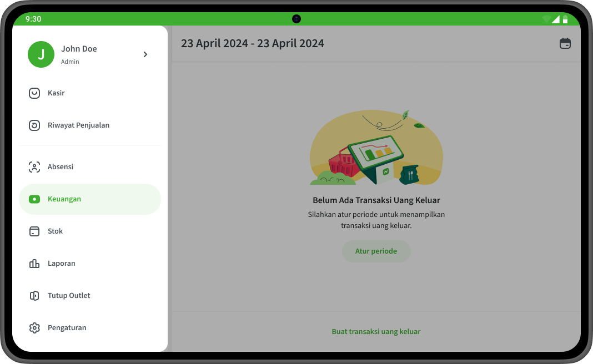Image resolution: width=593 pixels, height=364 pixels.
Task: Open the Kasir menu item
Action: click(x=90, y=93)
